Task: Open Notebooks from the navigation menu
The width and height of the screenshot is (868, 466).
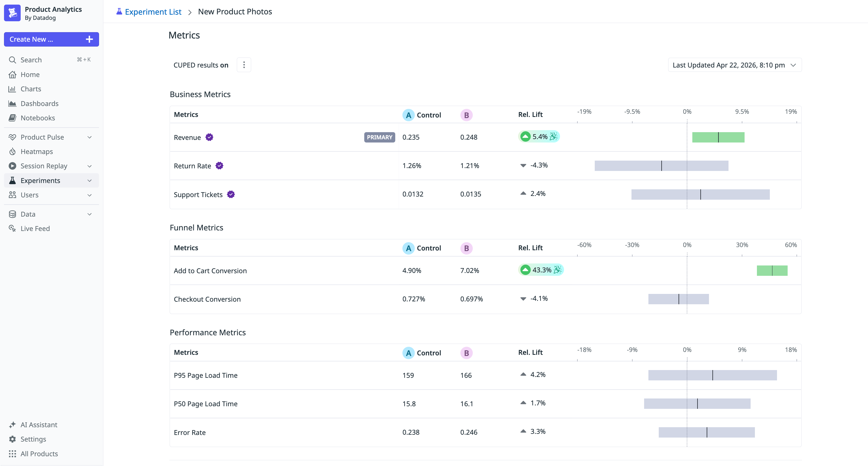Action: (37, 118)
